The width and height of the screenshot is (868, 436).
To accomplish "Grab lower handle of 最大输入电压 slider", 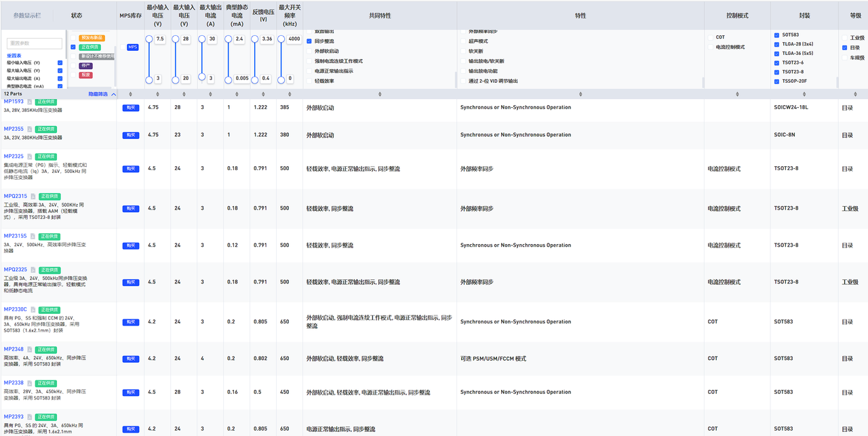I will pos(176,79).
